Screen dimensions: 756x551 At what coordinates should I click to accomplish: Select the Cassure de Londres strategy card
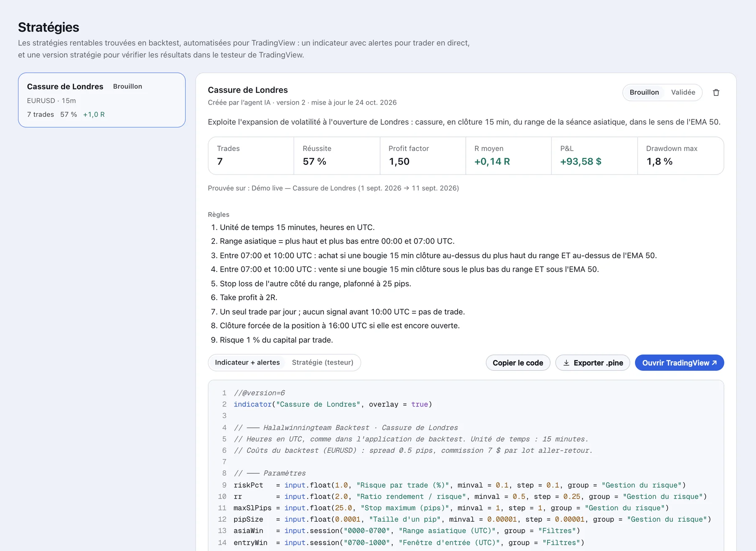[102, 100]
